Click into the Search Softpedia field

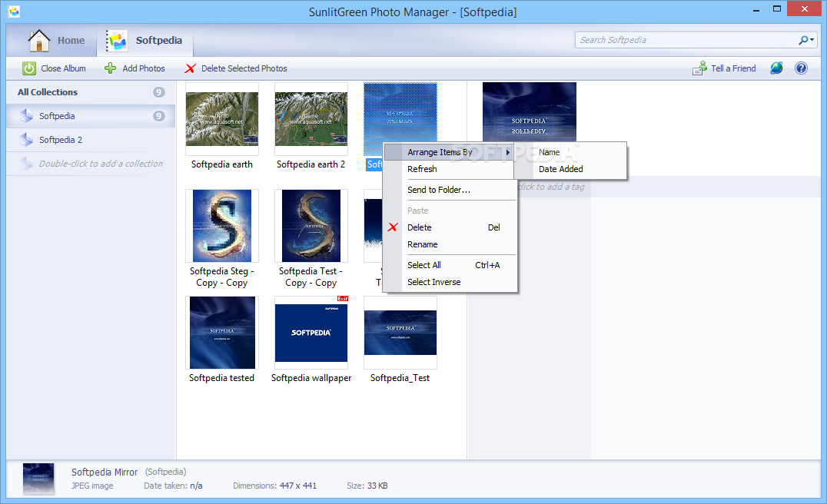pos(686,40)
